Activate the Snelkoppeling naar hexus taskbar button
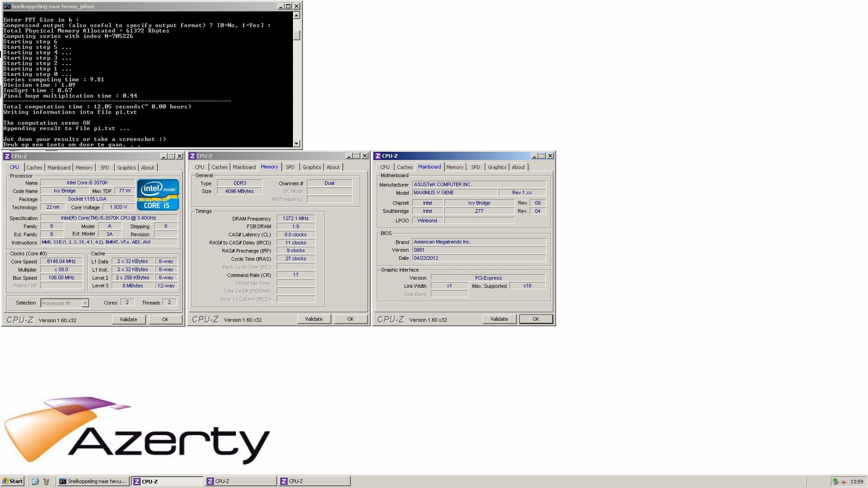 pos(94,481)
